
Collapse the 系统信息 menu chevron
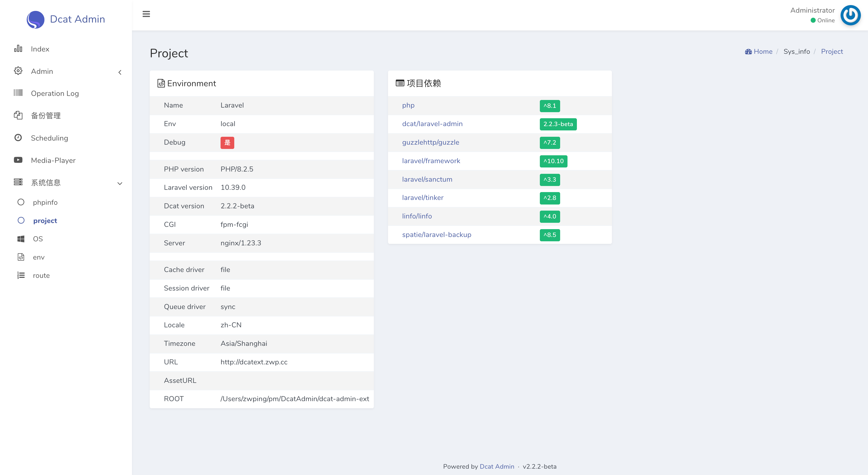[x=120, y=183]
